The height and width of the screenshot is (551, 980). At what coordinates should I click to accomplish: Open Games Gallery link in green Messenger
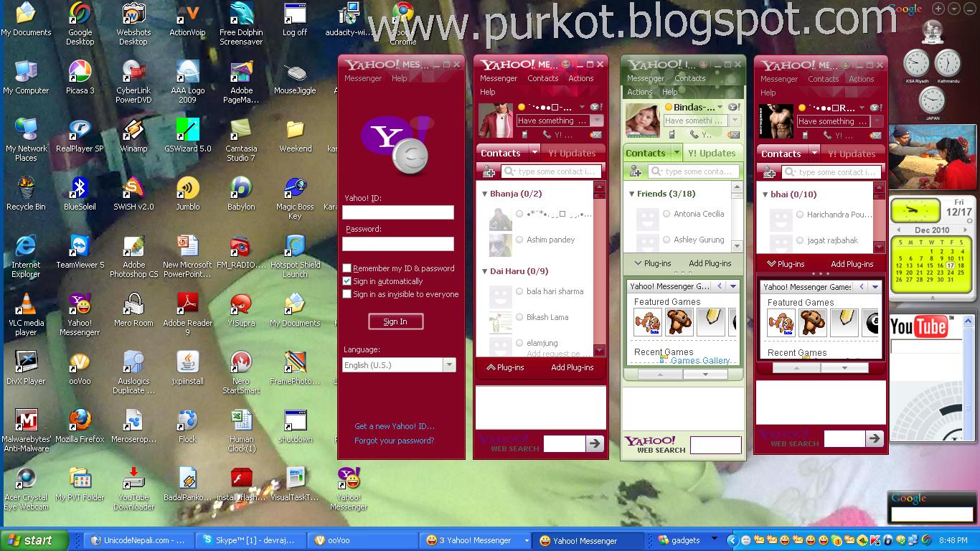tap(700, 361)
